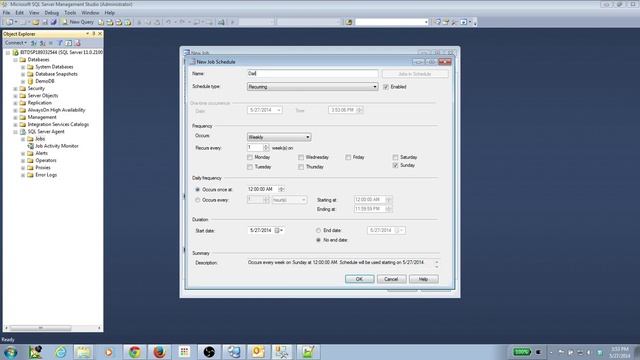This screenshot has width=640, height=360.
Task: Click the battery indicator in system tray
Action: (x=522, y=352)
